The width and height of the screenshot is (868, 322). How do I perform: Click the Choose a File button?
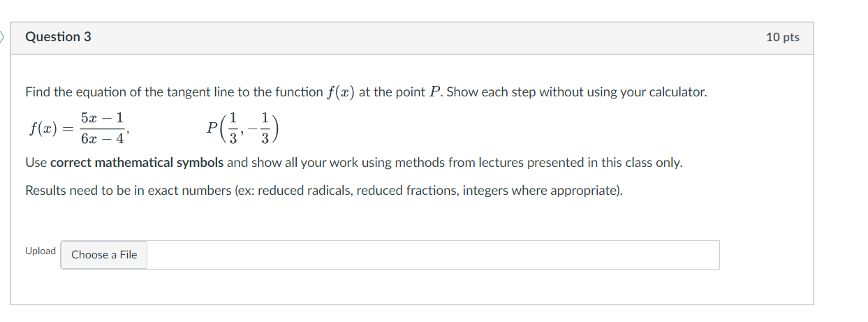point(104,255)
